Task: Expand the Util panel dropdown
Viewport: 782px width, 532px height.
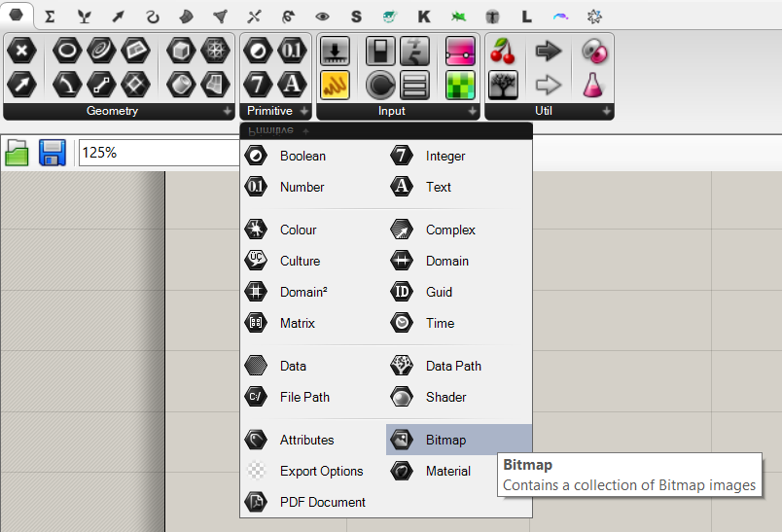Action: pyautogui.click(x=607, y=112)
